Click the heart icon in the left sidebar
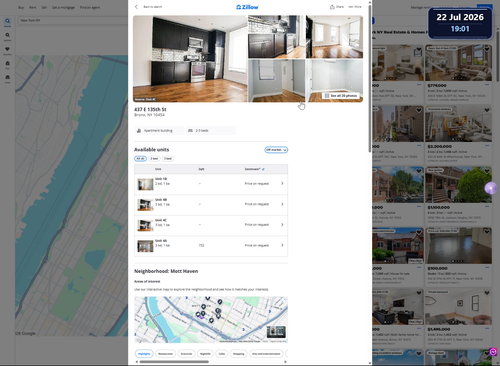Image resolution: width=500 pixels, height=366 pixels. point(7,49)
